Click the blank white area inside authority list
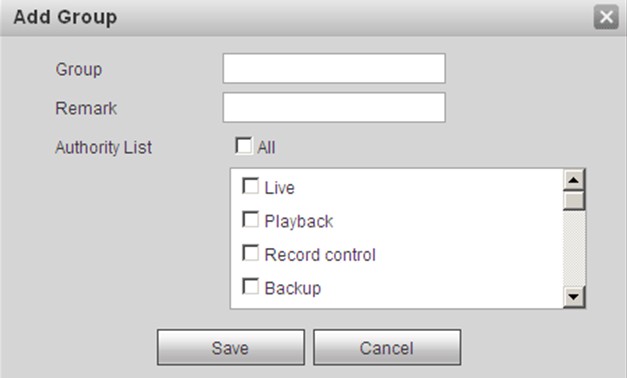The height and width of the screenshot is (378, 627). click(x=460, y=240)
